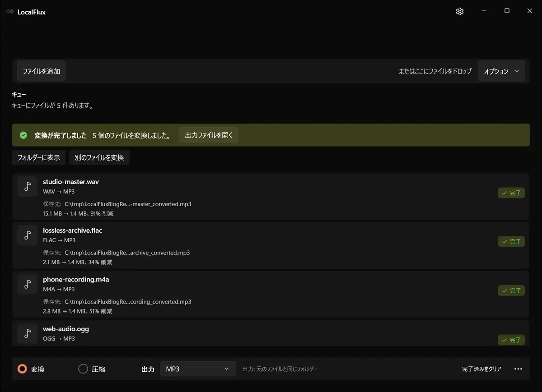Viewport: 542px width, 392px height.
Task: Open the MP3 output format dropdown
Action: tap(198, 369)
